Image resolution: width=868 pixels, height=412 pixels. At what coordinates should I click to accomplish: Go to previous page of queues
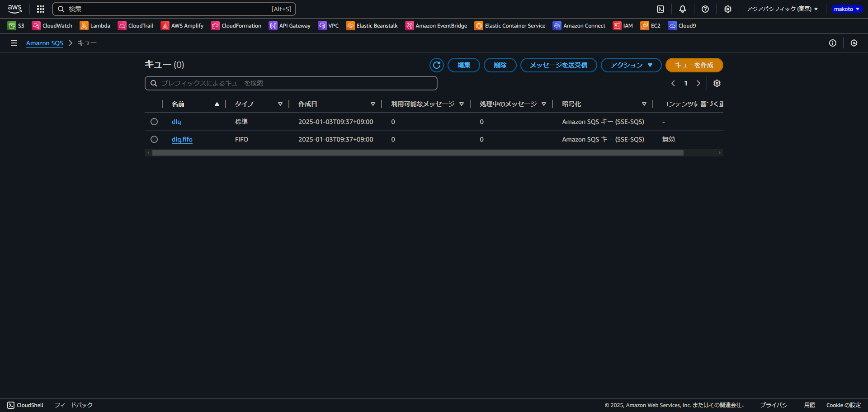click(x=673, y=83)
